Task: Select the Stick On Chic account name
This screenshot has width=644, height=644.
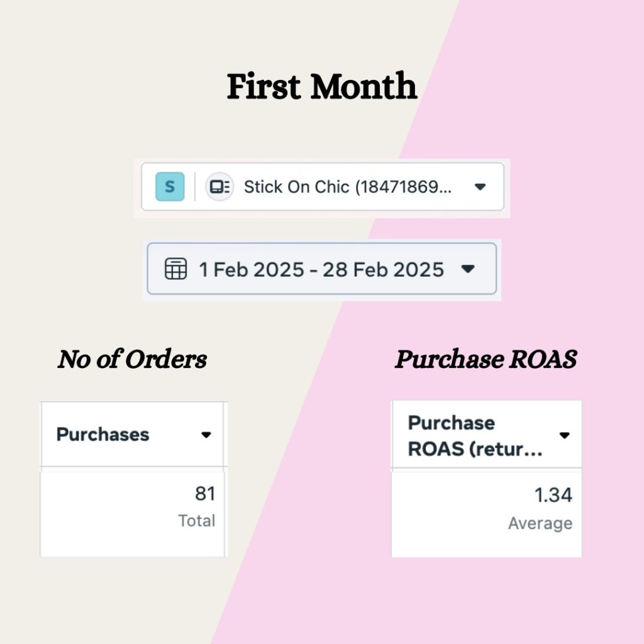Action: pos(347,187)
